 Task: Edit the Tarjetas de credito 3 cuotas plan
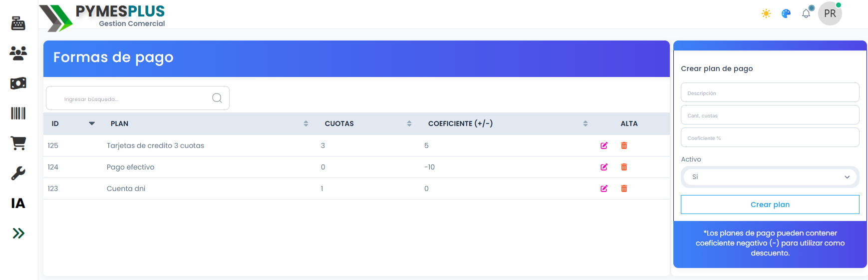click(x=604, y=145)
